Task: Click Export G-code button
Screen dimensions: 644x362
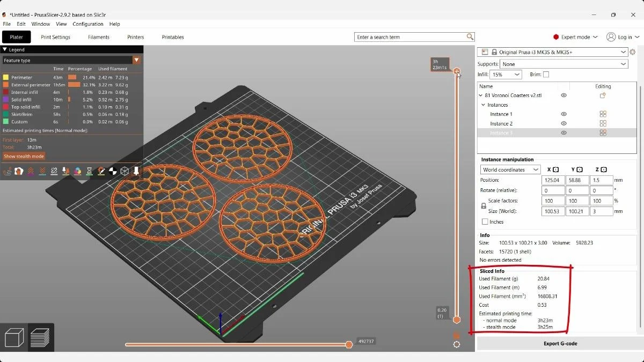Action: (560, 343)
